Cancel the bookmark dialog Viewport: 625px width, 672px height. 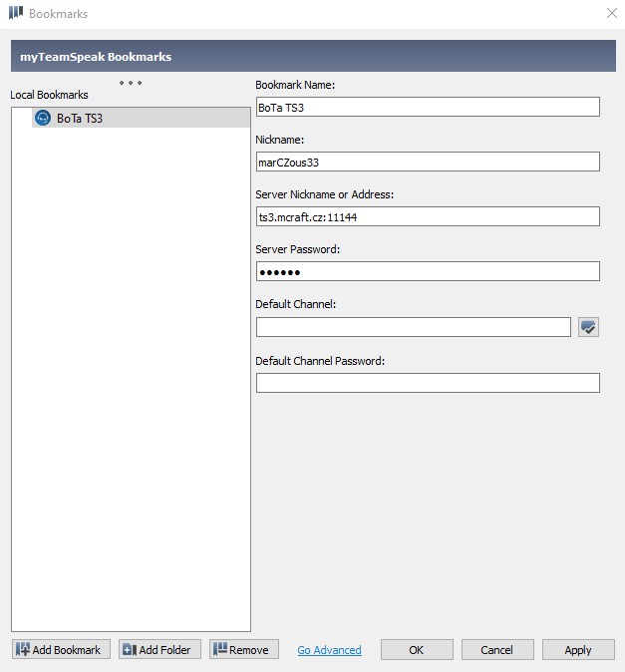pos(497,650)
